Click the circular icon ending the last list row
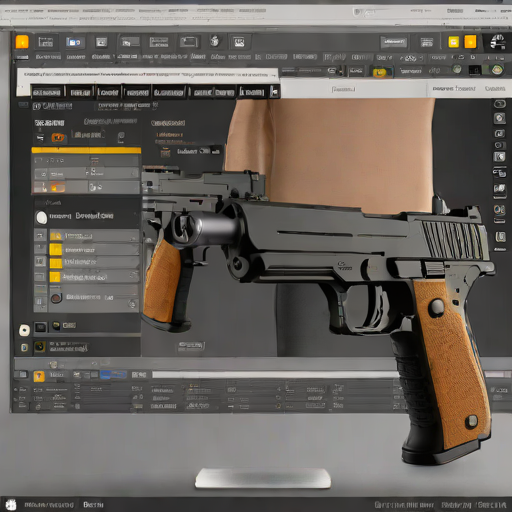The height and width of the screenshot is (512, 512). [x=132, y=304]
